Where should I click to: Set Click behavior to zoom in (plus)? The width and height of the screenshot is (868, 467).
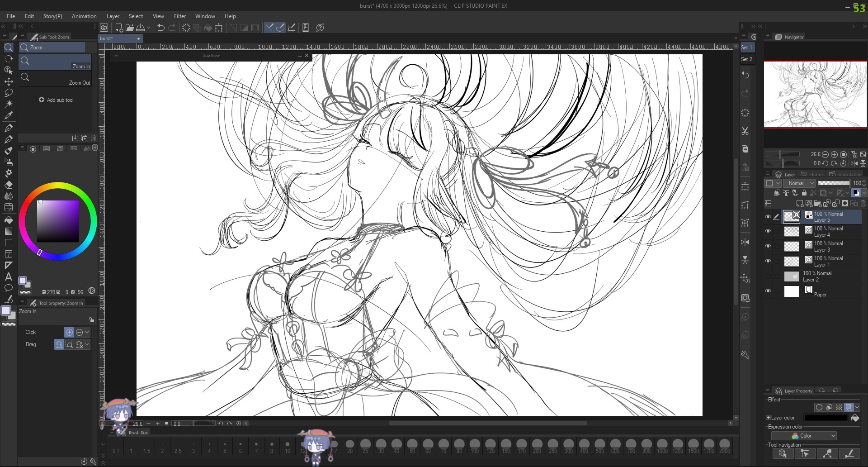click(x=69, y=332)
